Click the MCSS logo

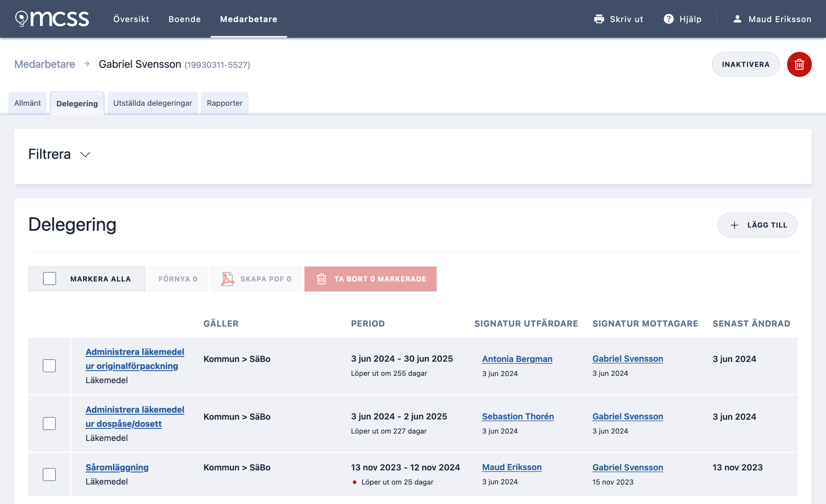52,19
